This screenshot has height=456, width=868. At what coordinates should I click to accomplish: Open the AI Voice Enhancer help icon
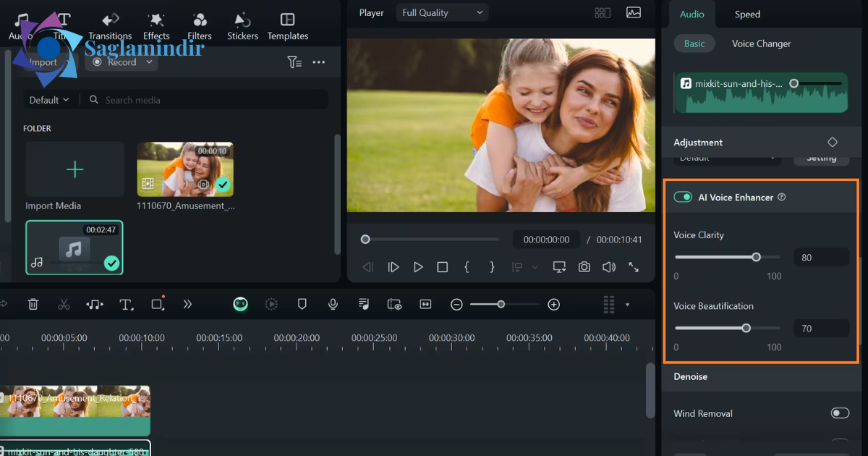point(781,197)
